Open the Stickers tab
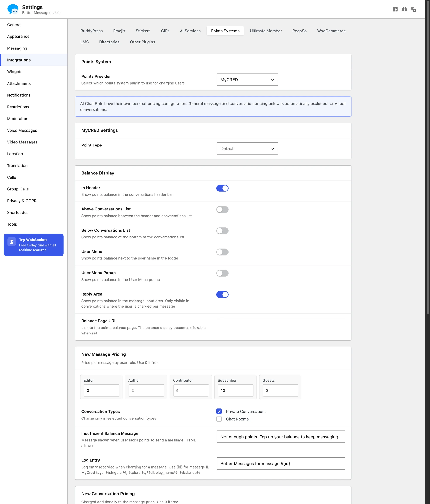The image size is (430, 504). click(x=143, y=31)
